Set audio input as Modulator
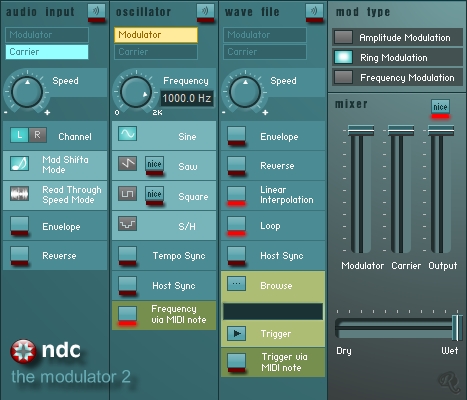This screenshot has height=400, width=467. tap(47, 35)
